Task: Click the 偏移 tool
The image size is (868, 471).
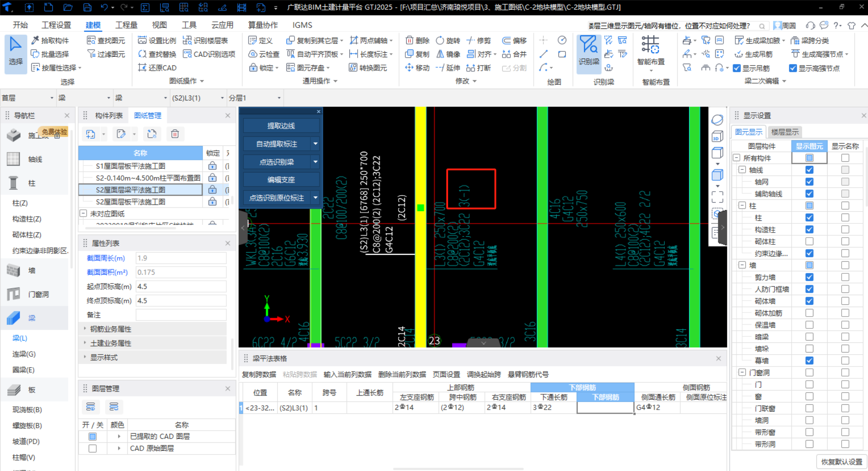Action: [x=514, y=40]
